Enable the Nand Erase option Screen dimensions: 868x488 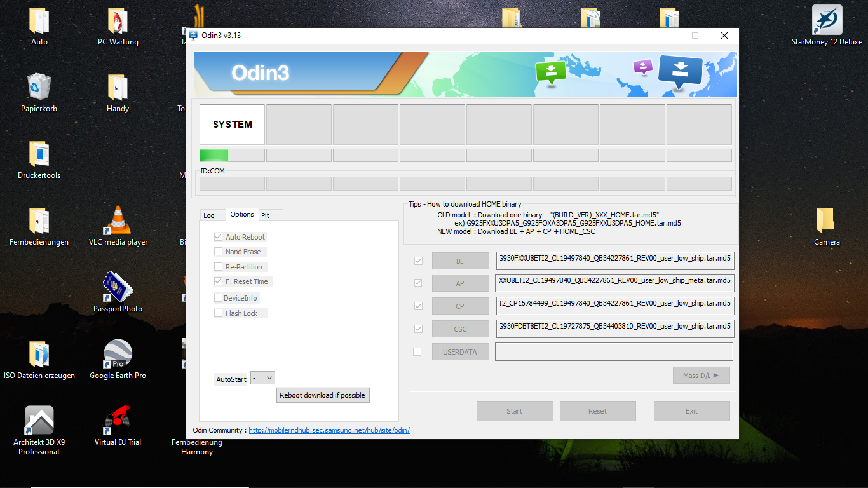tap(219, 252)
